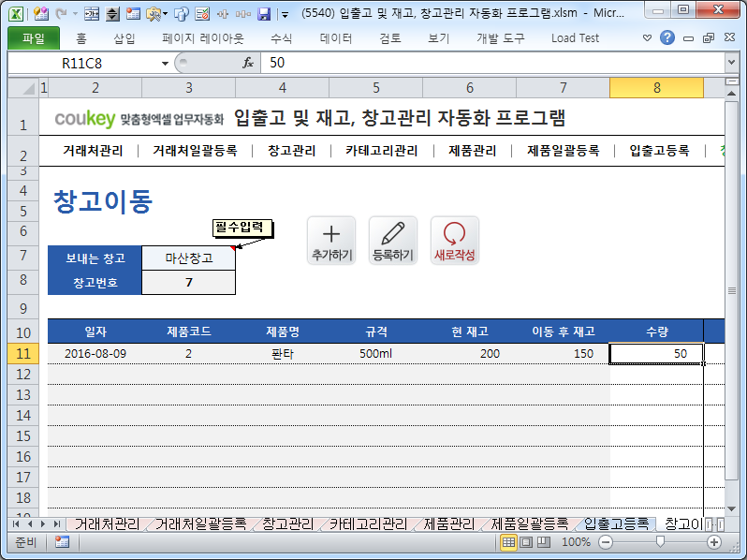Open the 홈 ribbon tab
The image size is (747, 560).
pyautogui.click(x=81, y=38)
